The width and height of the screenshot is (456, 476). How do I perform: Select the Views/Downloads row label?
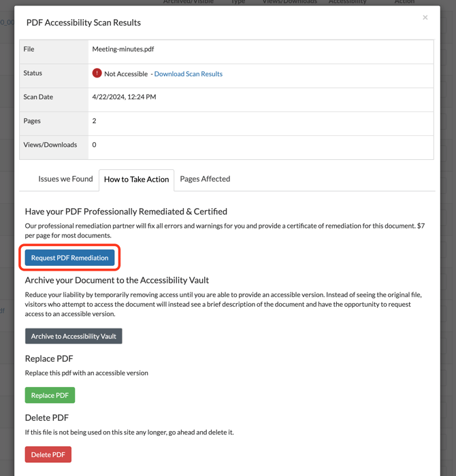(50, 145)
